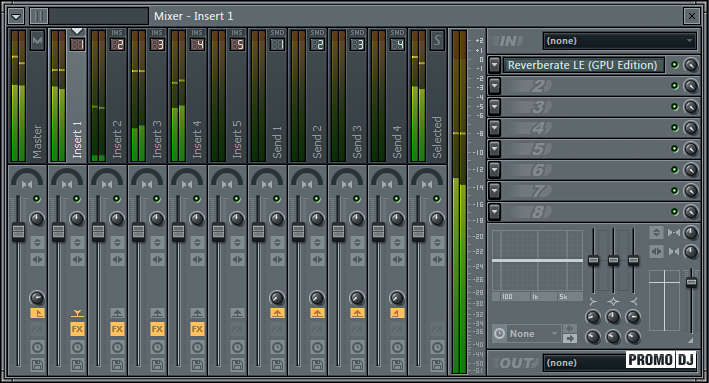Click the Insert 3 volume fader handle
Viewport: 709px width, 383px height.
[138, 232]
